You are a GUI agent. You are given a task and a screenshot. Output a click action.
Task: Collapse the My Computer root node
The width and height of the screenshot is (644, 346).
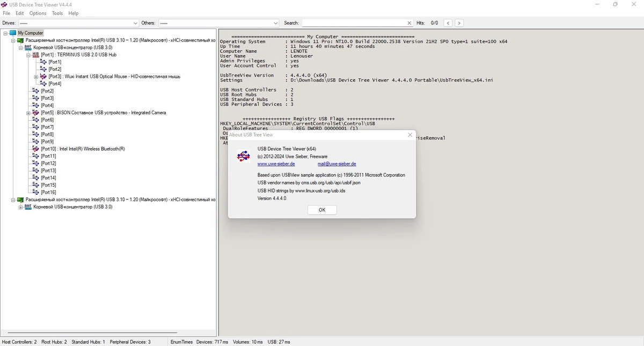tap(5, 33)
